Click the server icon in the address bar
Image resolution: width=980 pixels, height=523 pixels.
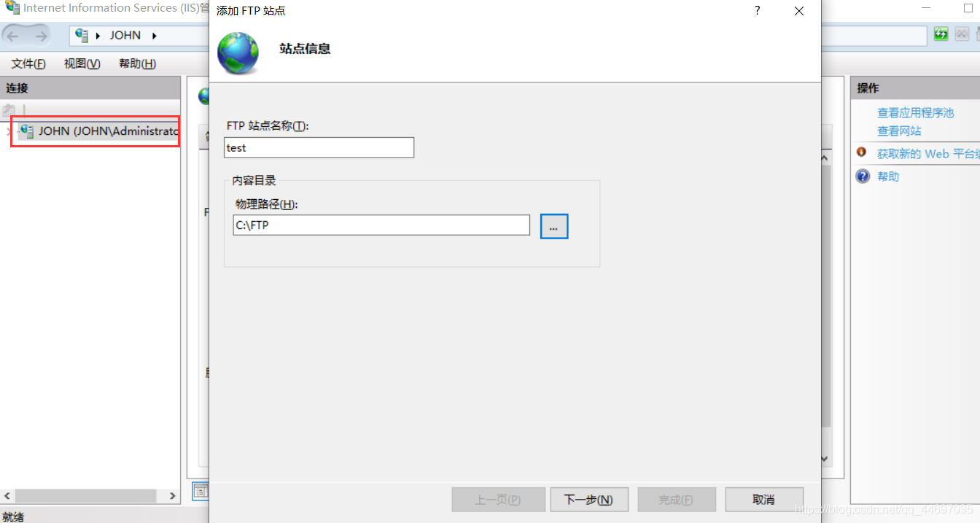(x=82, y=35)
